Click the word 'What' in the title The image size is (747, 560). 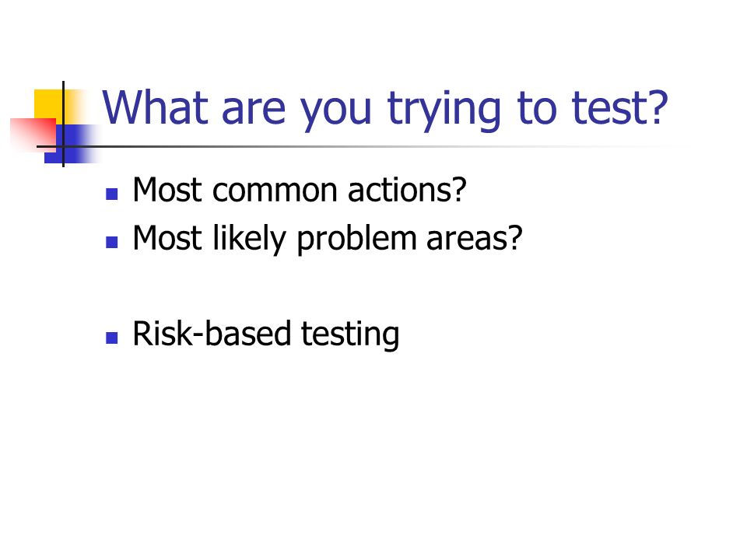point(156,107)
